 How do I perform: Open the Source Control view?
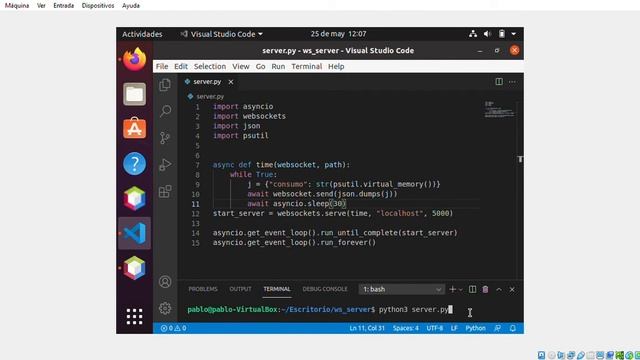(x=165, y=138)
